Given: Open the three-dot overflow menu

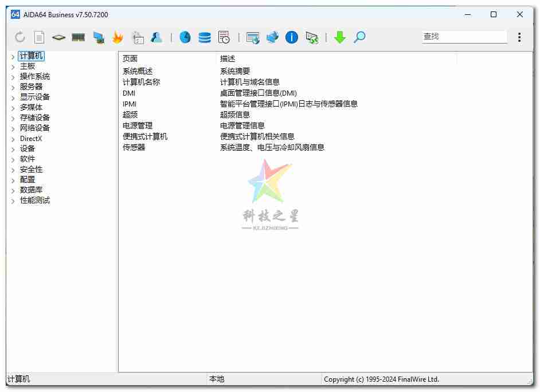Looking at the screenshot, I should [519, 37].
